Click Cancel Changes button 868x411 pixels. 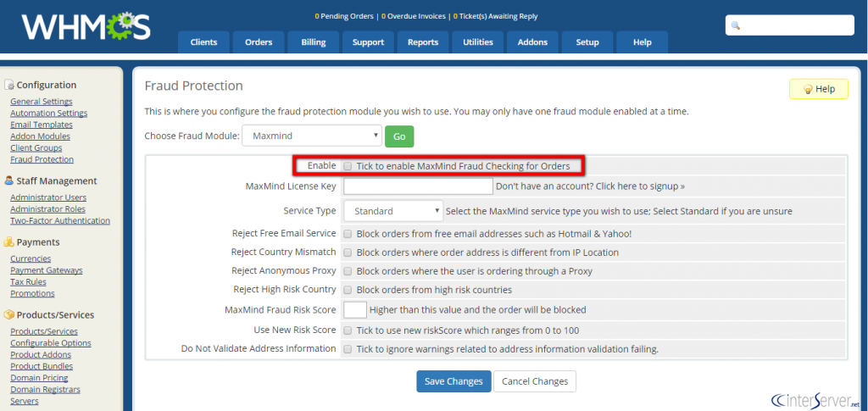tap(535, 381)
